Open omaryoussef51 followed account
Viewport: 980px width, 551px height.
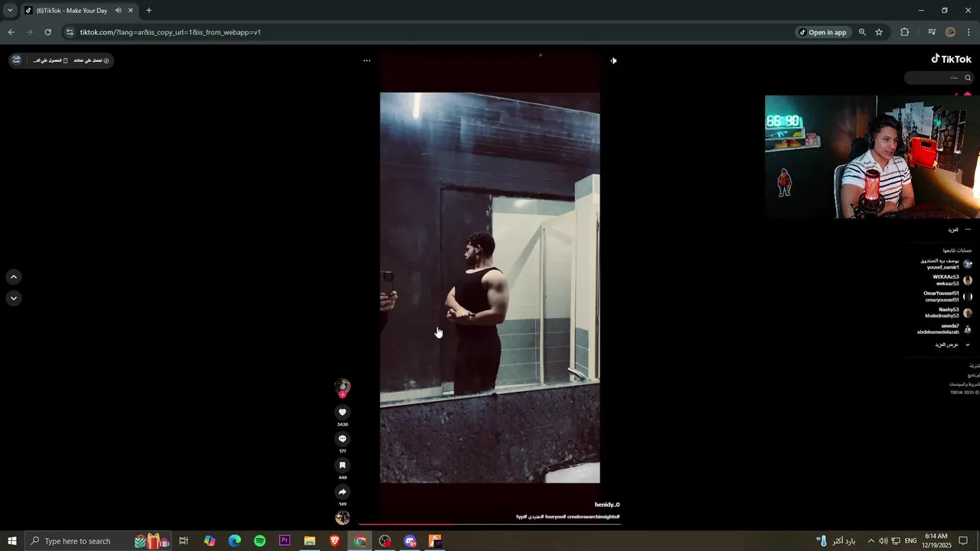click(x=948, y=297)
